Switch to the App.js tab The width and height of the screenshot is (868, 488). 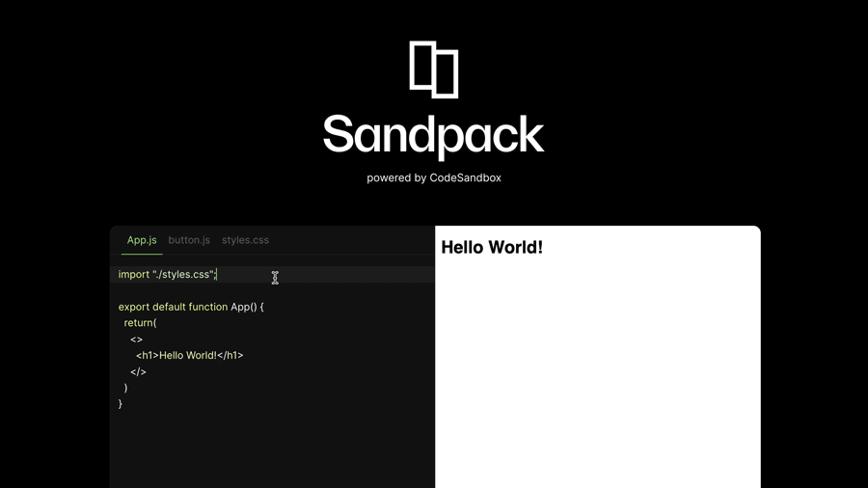[x=142, y=240]
